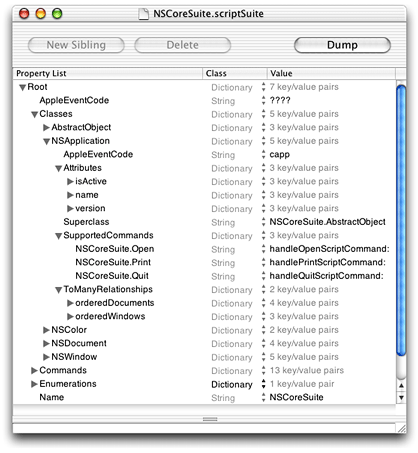Open class popup for Commands row

[263, 370]
